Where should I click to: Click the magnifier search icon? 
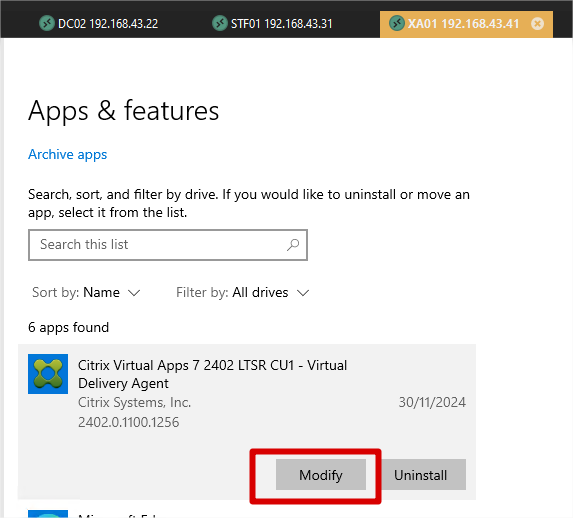(x=293, y=245)
